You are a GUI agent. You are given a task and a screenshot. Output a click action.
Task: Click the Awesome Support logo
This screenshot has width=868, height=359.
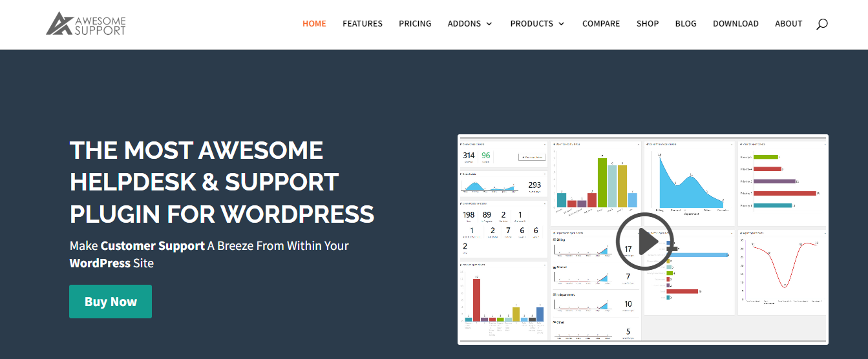pos(86,23)
